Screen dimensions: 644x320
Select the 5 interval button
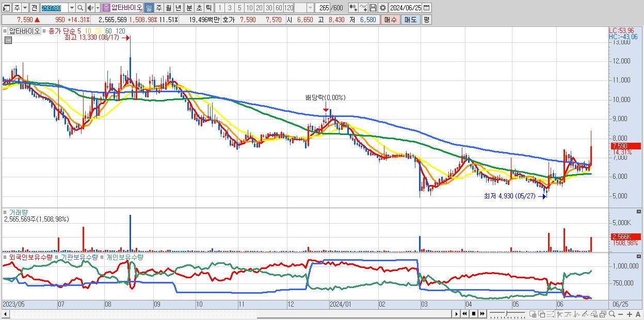coord(239,8)
